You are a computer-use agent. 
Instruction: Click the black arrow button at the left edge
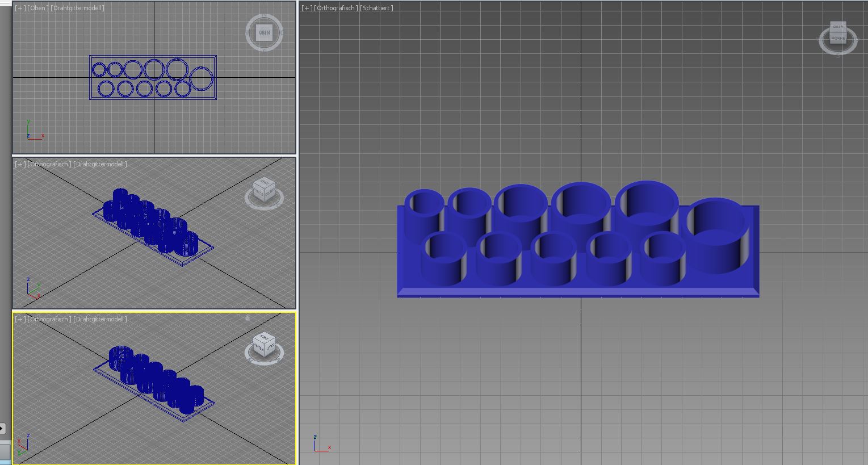[x=2, y=428]
